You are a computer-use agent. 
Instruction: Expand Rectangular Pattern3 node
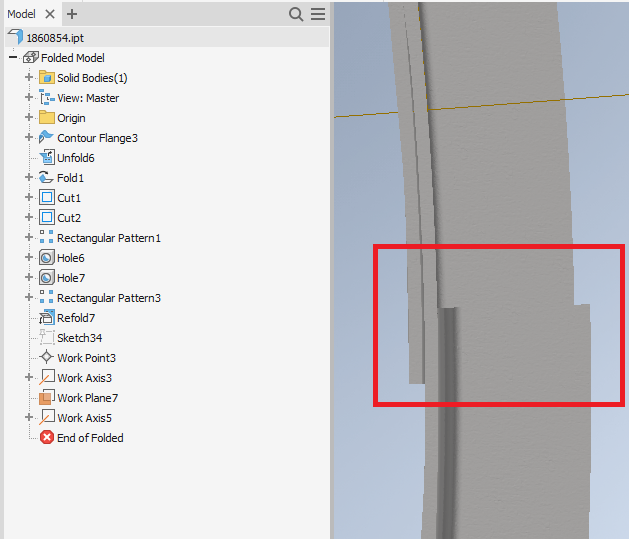[x=29, y=297]
